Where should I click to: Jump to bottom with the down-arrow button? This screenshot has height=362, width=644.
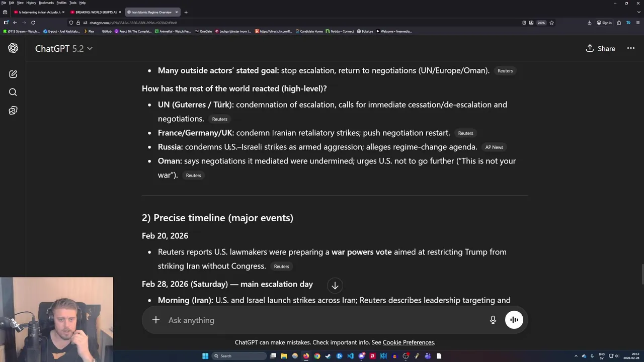(x=335, y=286)
